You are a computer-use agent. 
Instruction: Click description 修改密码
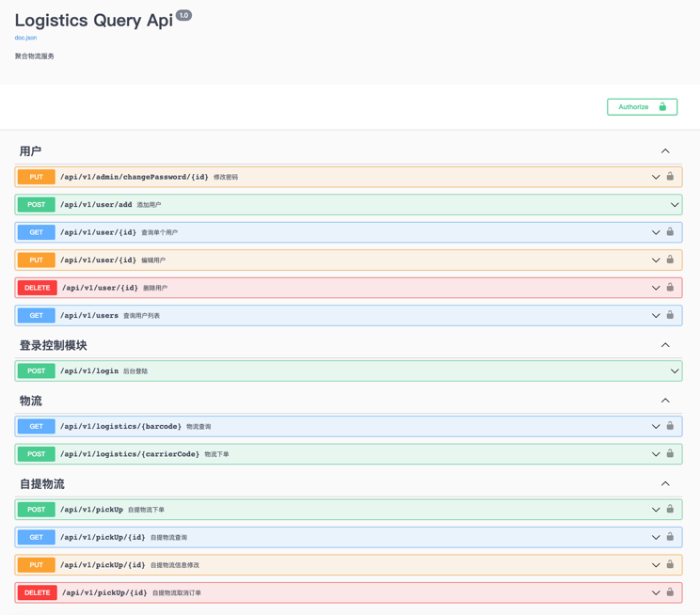pyautogui.click(x=226, y=177)
